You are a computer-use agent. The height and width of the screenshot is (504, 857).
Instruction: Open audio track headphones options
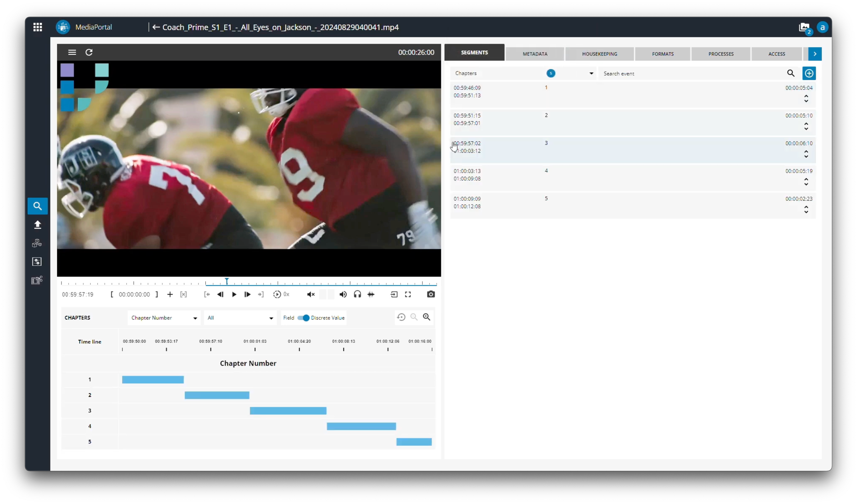pos(358,295)
